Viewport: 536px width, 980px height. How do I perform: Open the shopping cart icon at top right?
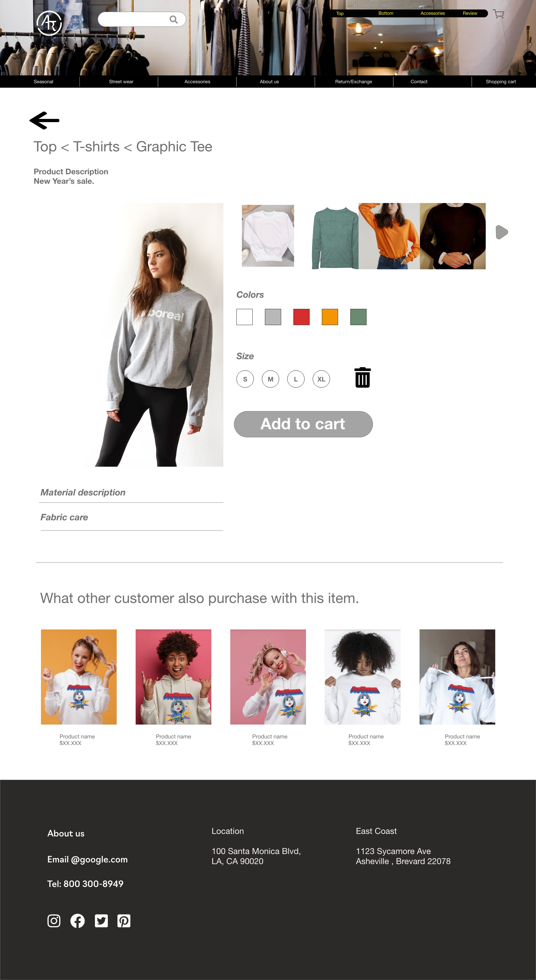498,14
